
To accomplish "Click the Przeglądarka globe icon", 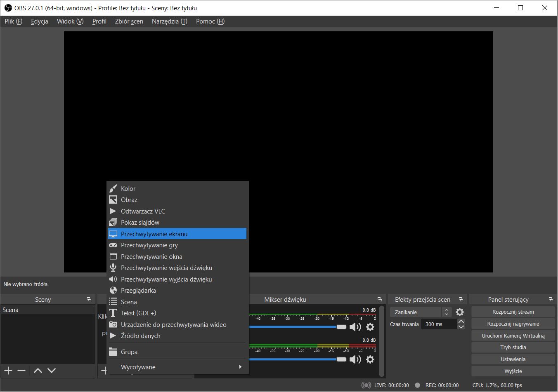I will tap(113, 290).
